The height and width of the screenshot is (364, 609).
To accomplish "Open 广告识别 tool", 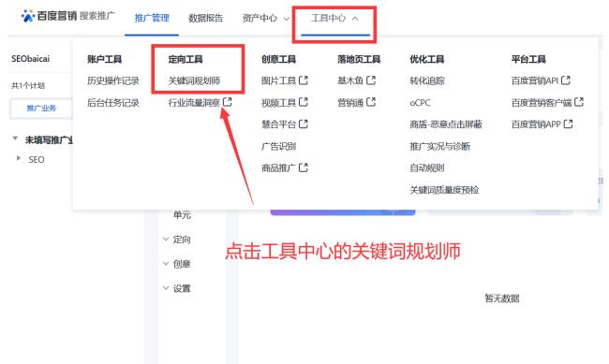I will click(x=278, y=146).
